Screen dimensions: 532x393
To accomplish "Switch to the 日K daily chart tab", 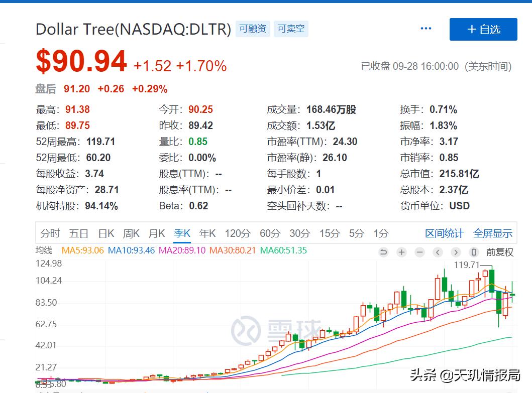I will 105,233.
